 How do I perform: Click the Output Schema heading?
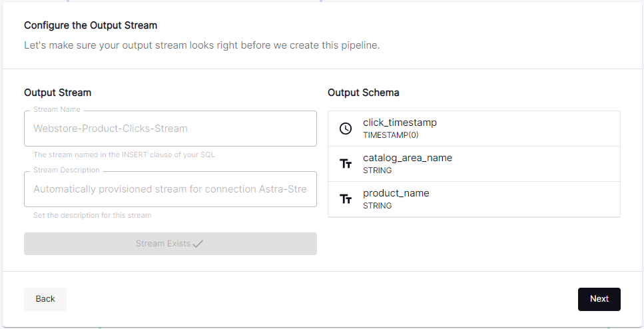tap(364, 93)
